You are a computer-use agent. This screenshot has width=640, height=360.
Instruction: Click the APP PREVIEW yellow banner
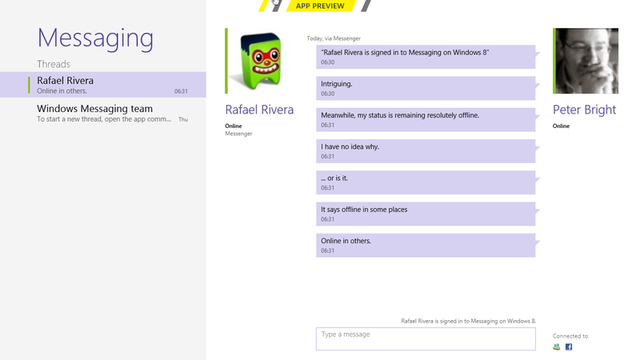(x=320, y=6)
